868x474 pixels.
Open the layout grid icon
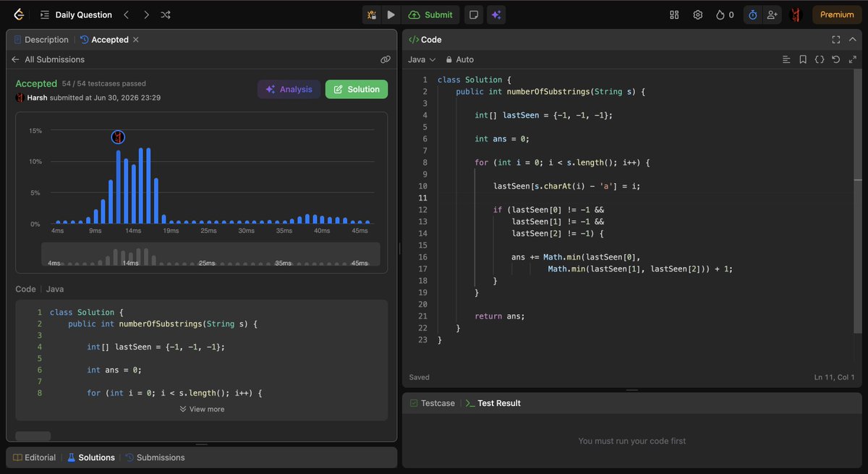674,14
